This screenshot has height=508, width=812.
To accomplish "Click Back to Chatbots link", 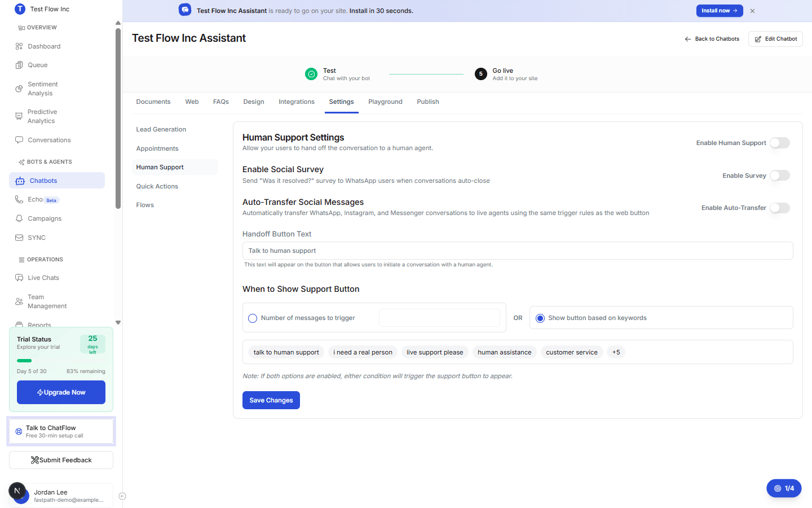I will tap(712, 39).
